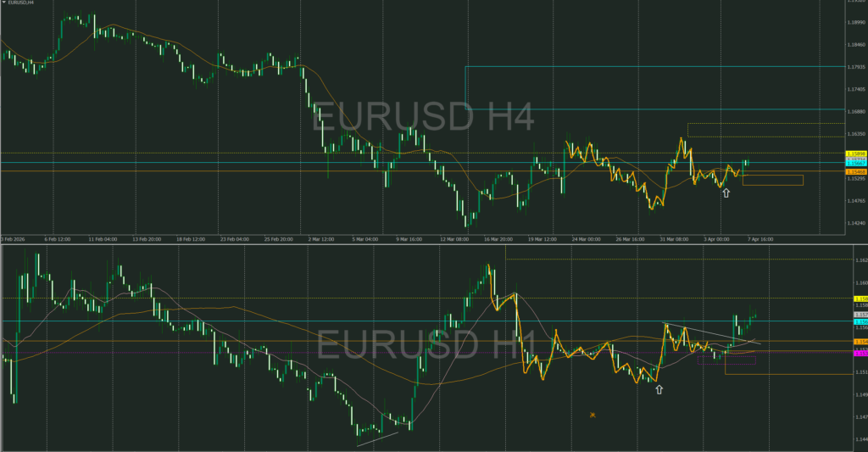Select the yellow 1.15898 price label on H4

click(x=855, y=153)
